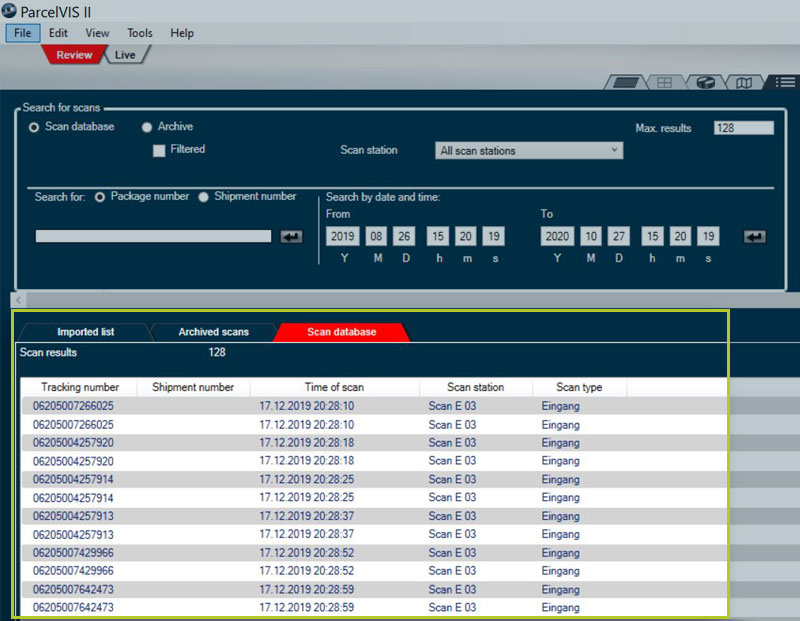Click the ParcelVIS II application logo

point(11,12)
